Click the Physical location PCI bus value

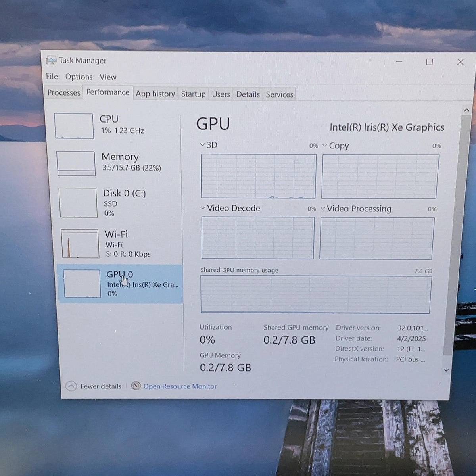(x=410, y=359)
